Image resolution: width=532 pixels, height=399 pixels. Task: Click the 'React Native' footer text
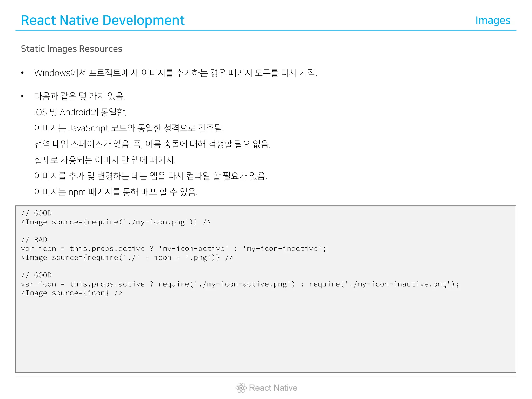point(273,388)
